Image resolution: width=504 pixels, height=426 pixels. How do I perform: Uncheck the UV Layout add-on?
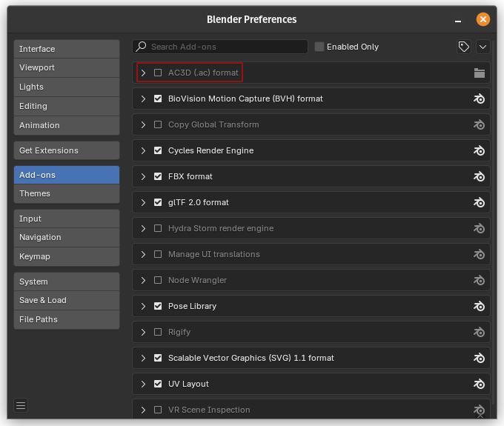pos(158,384)
